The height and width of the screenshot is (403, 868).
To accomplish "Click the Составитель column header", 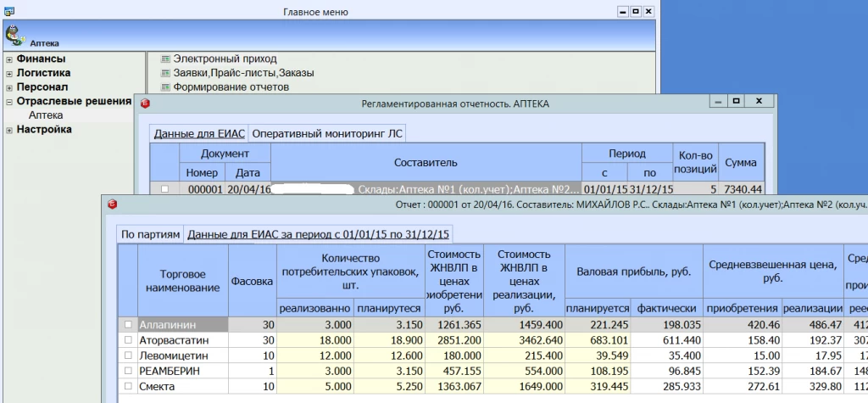I will [426, 162].
